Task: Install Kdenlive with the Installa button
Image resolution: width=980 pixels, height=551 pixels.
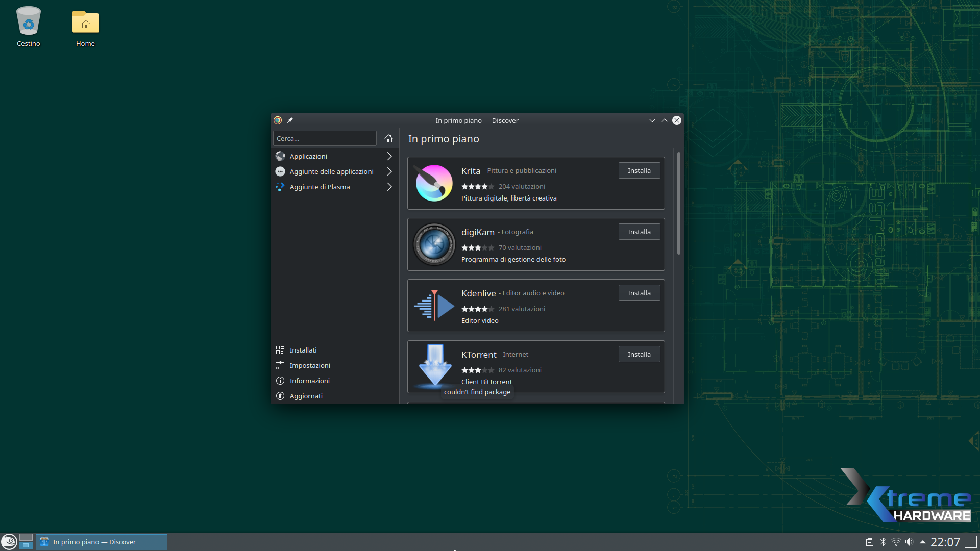Action: click(639, 293)
